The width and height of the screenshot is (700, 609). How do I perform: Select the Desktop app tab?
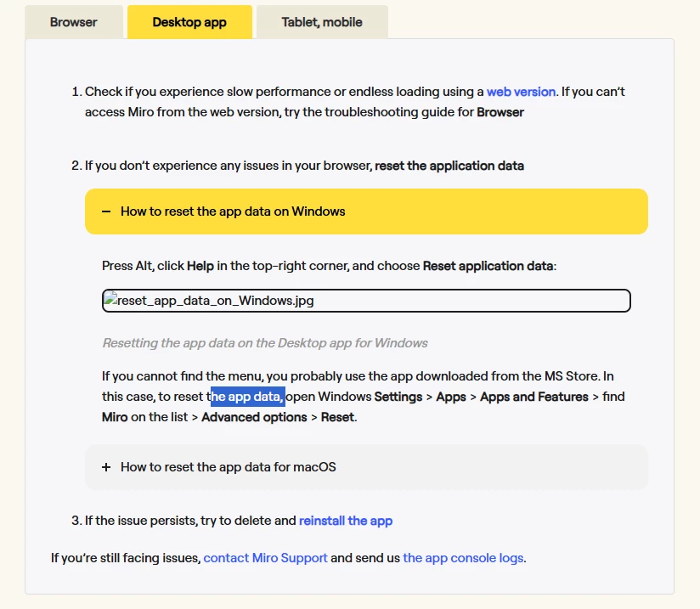pos(189,22)
